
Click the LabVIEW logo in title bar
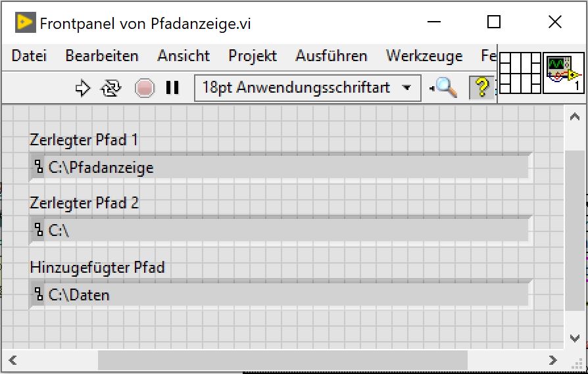point(26,23)
